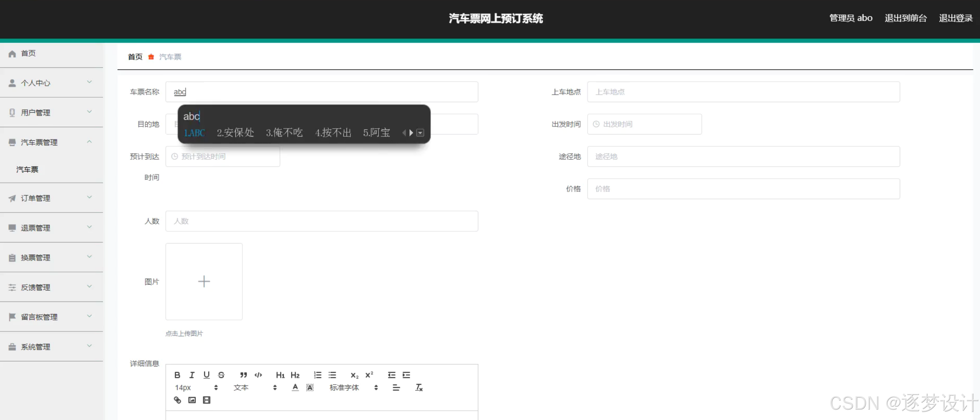980x420 pixels.
Task: Open the code view icon in editor
Action: point(258,375)
